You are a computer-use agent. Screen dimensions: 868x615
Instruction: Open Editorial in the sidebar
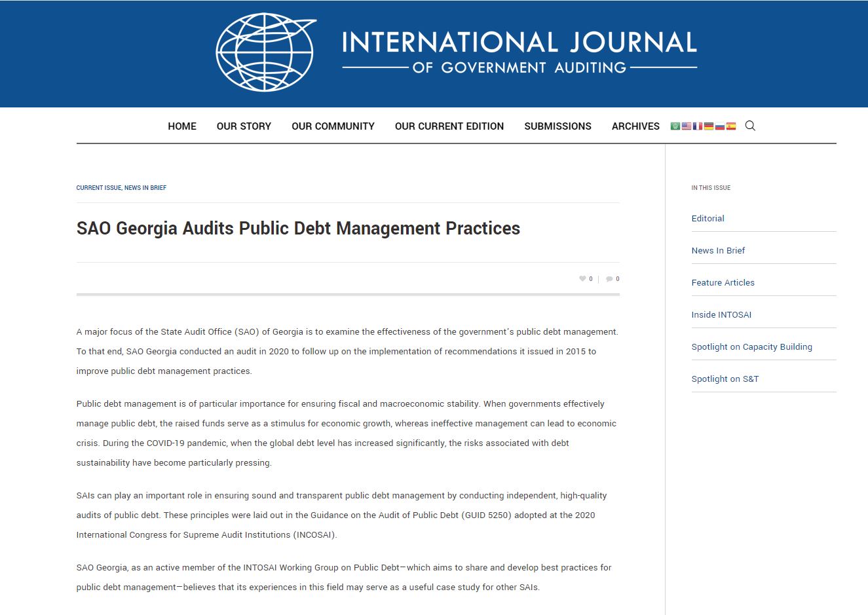click(x=708, y=219)
